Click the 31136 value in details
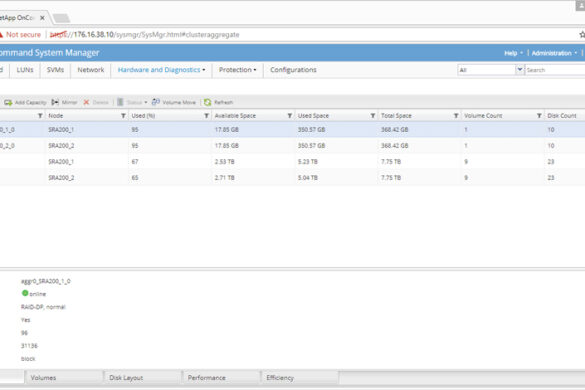The image size is (585, 390). point(29,346)
